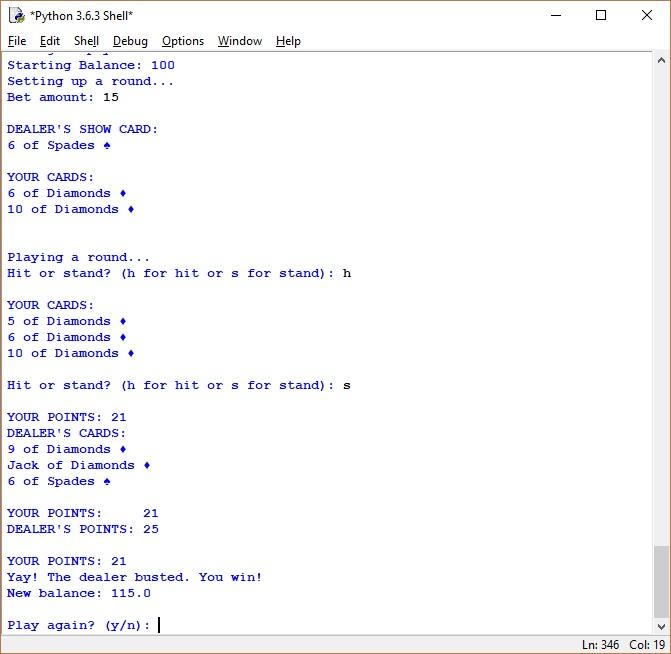Viewport: 671px width, 654px height.
Task: Click the 'Jack of Diamonds' line
Action: coord(79,465)
